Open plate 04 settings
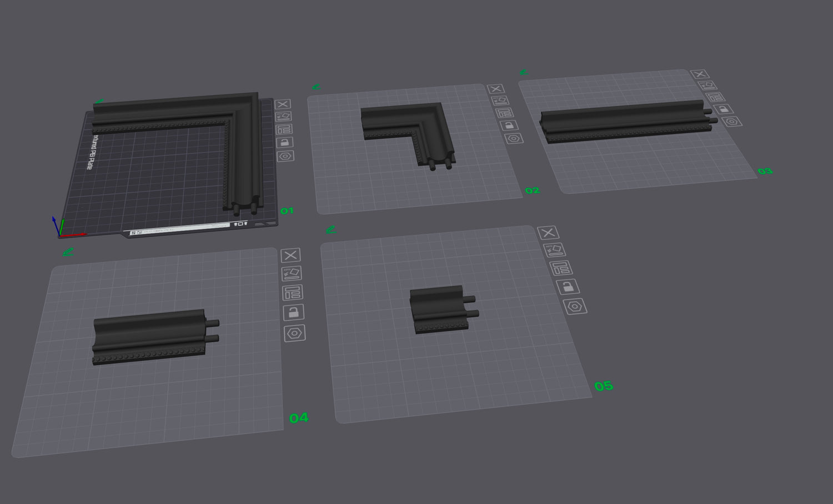Viewport: 833px width, 504px height. point(294,333)
